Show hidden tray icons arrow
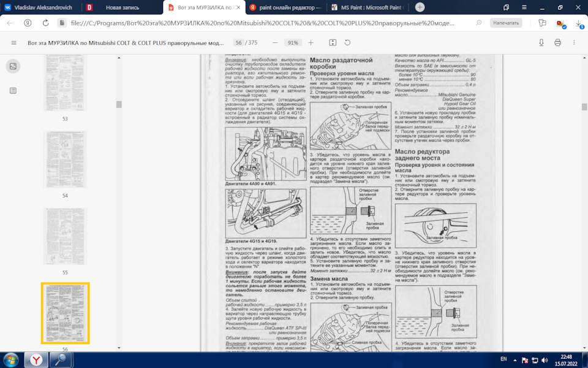 click(514, 360)
